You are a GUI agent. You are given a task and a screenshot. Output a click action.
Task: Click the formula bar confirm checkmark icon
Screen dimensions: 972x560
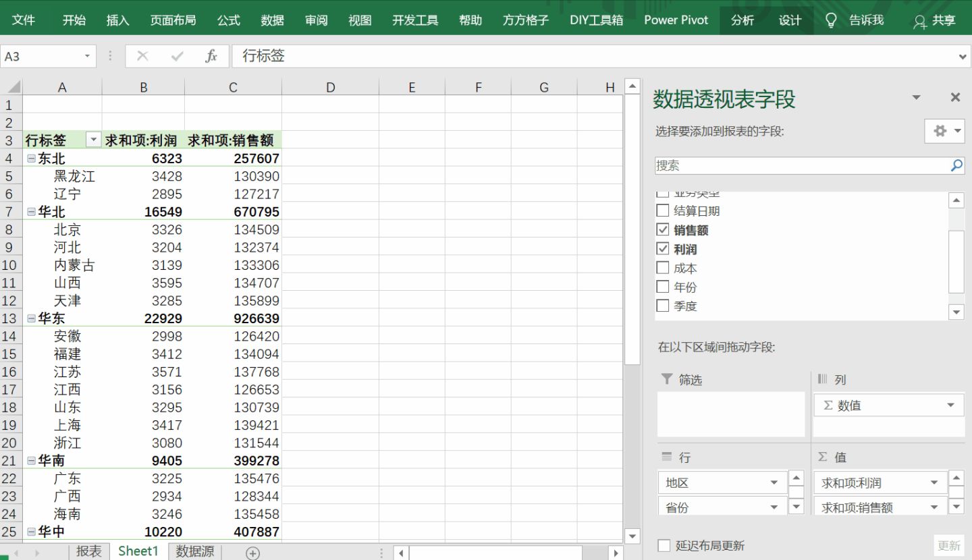[x=177, y=56]
